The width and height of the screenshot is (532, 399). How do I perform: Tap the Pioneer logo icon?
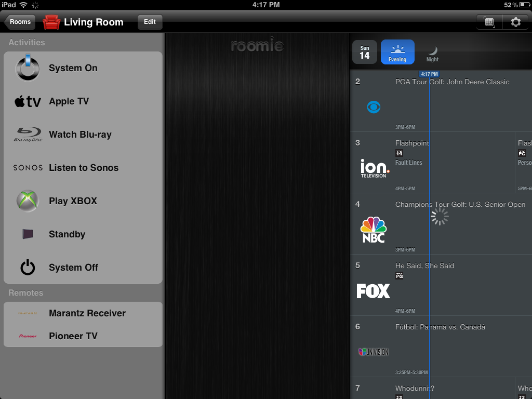point(28,336)
